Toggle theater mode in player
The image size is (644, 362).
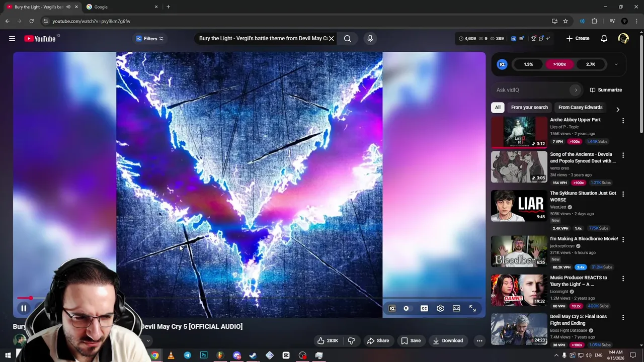[456, 308]
